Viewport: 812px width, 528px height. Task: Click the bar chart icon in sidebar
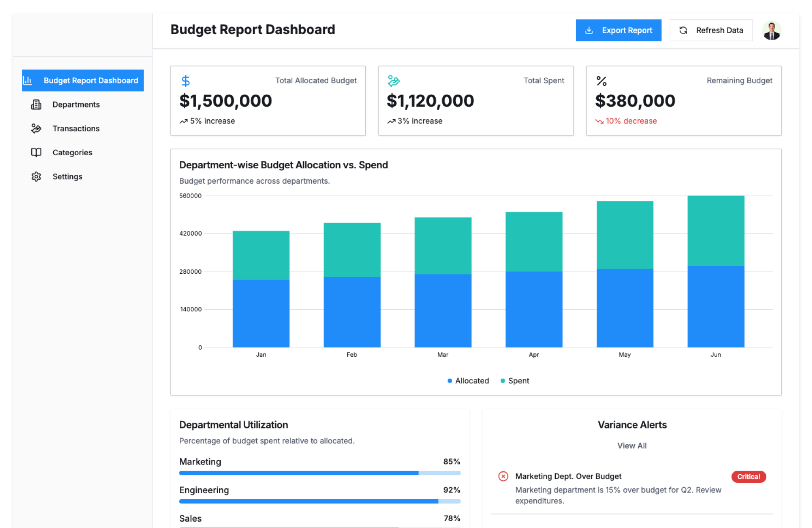28,80
